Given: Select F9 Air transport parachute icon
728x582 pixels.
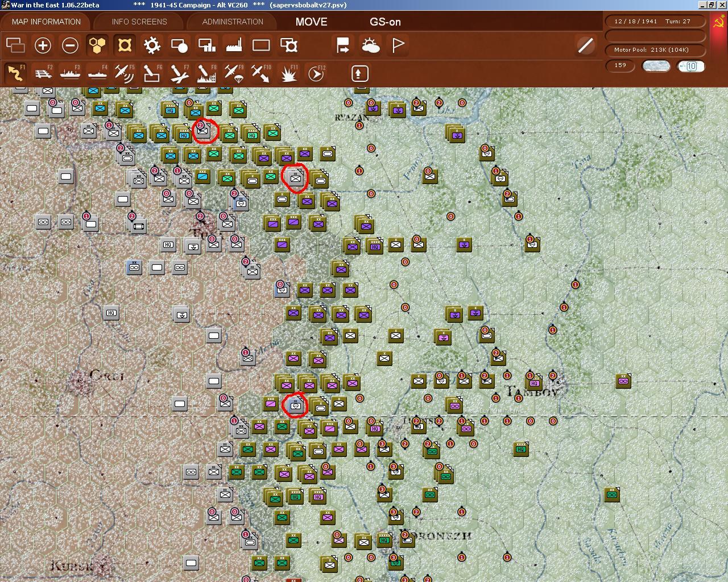Looking at the screenshot, I should click(x=234, y=73).
